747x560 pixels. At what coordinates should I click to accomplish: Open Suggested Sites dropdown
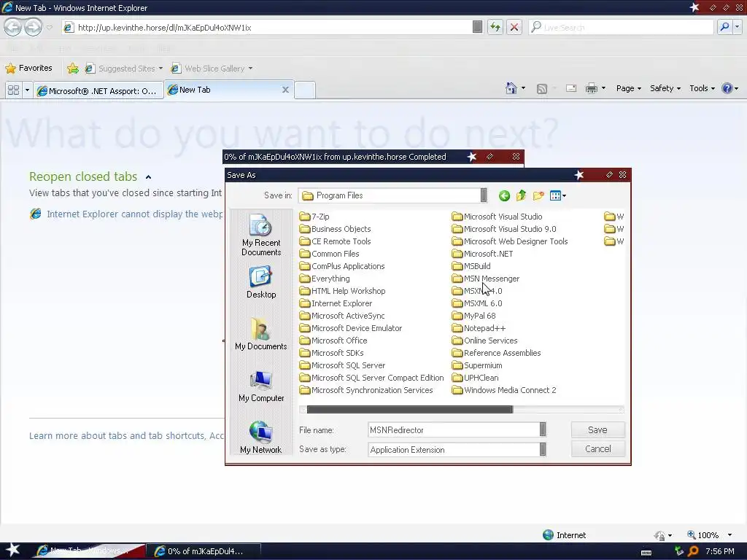click(124, 69)
